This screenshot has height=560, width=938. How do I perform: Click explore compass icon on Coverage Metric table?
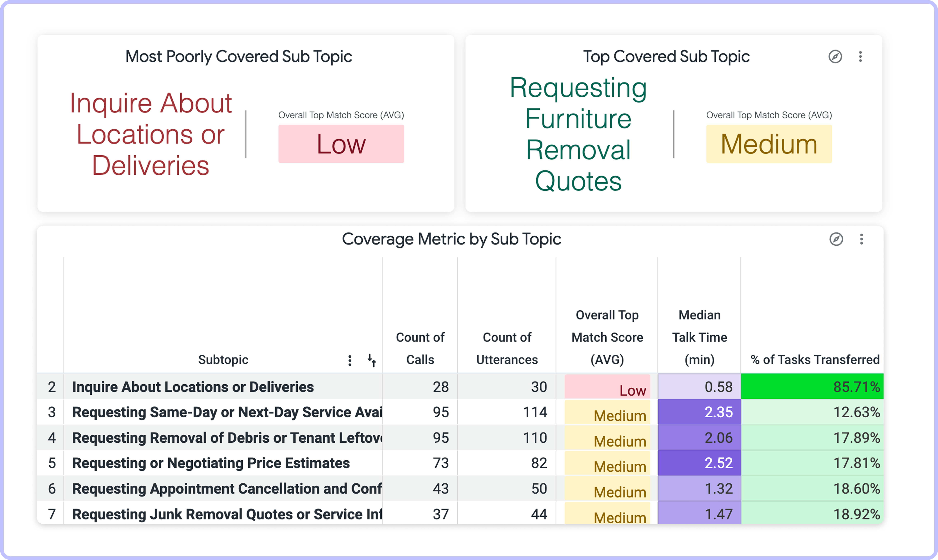coord(836,239)
